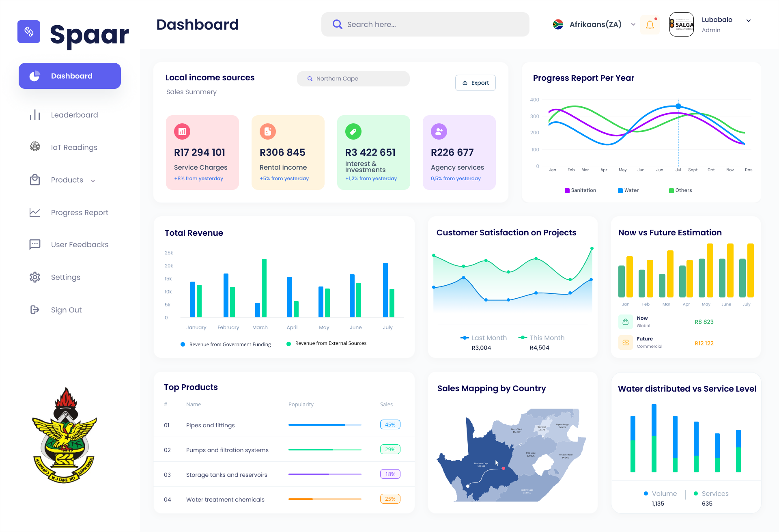The image size is (779, 532).
Task: Select Pumps and filtration systems row
Action: (284, 450)
